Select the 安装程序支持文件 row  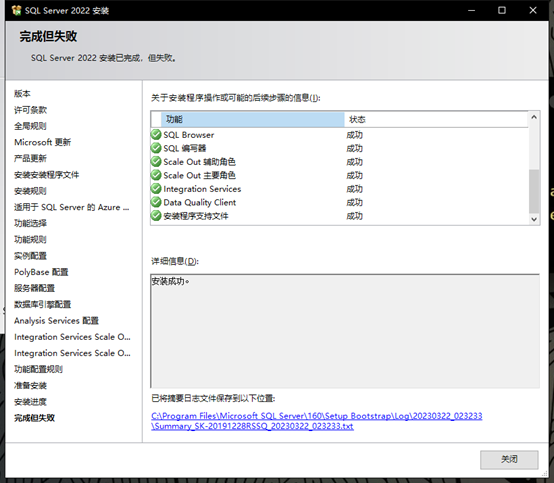[x=340, y=216]
